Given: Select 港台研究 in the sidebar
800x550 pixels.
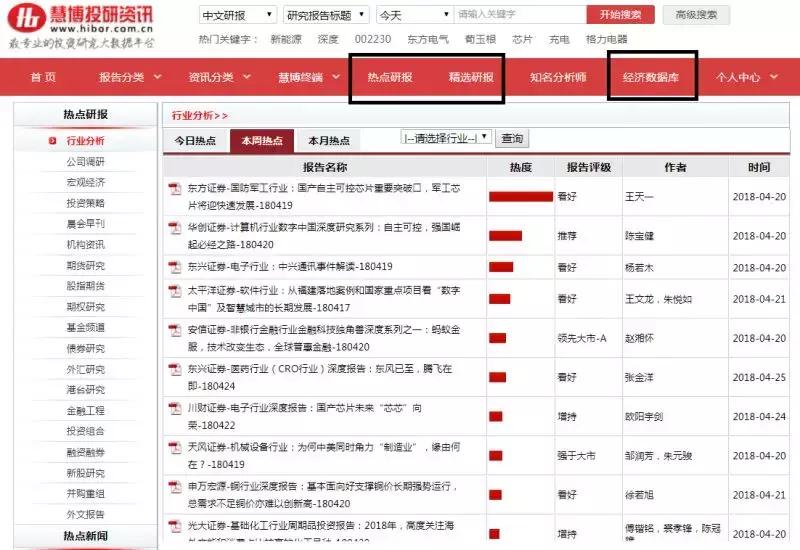Looking at the screenshot, I should coord(85,390).
